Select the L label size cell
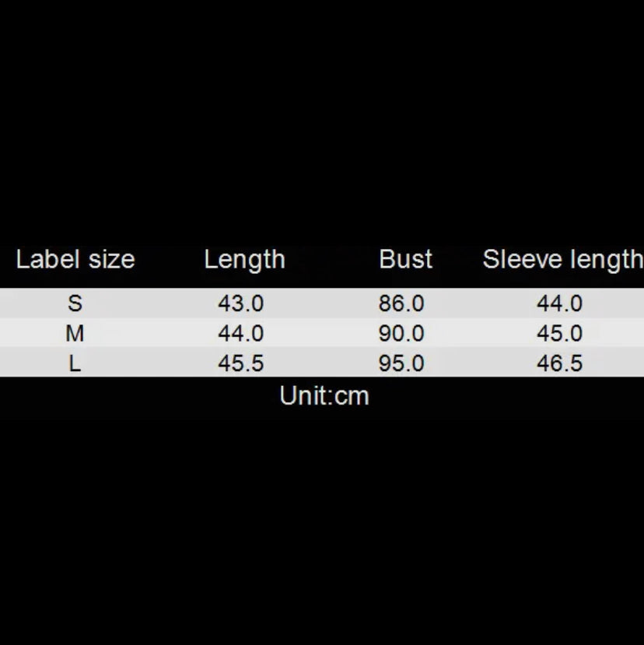 (x=75, y=363)
